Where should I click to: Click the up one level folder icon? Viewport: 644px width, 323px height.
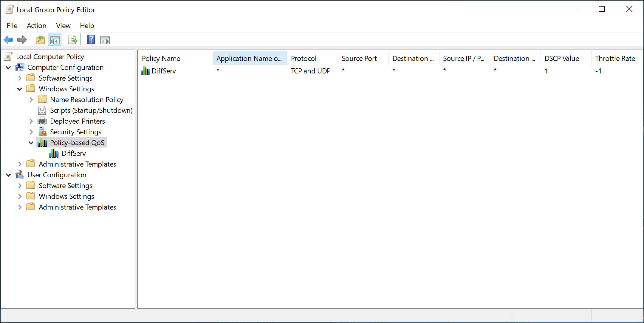coord(40,39)
